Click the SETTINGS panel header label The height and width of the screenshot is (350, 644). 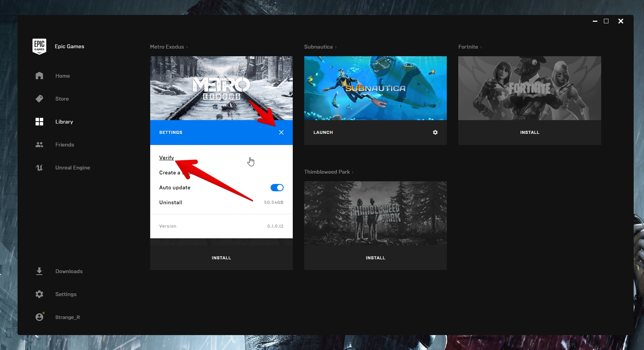click(171, 132)
